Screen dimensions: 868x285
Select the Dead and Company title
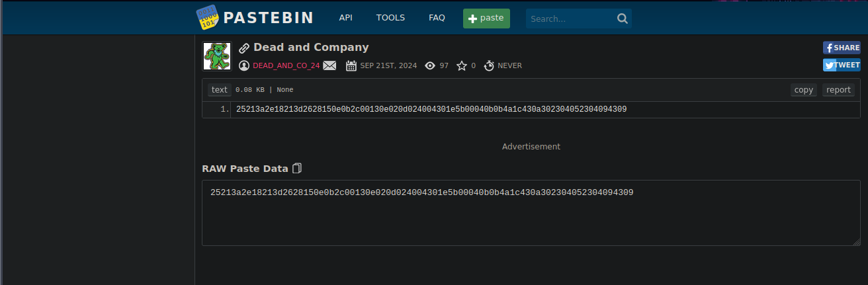pos(311,48)
